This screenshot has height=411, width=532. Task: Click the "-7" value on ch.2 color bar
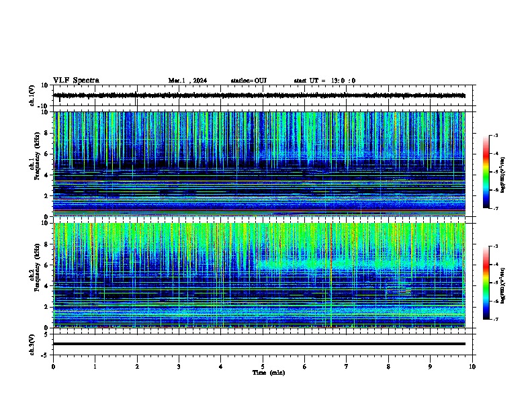click(x=495, y=319)
